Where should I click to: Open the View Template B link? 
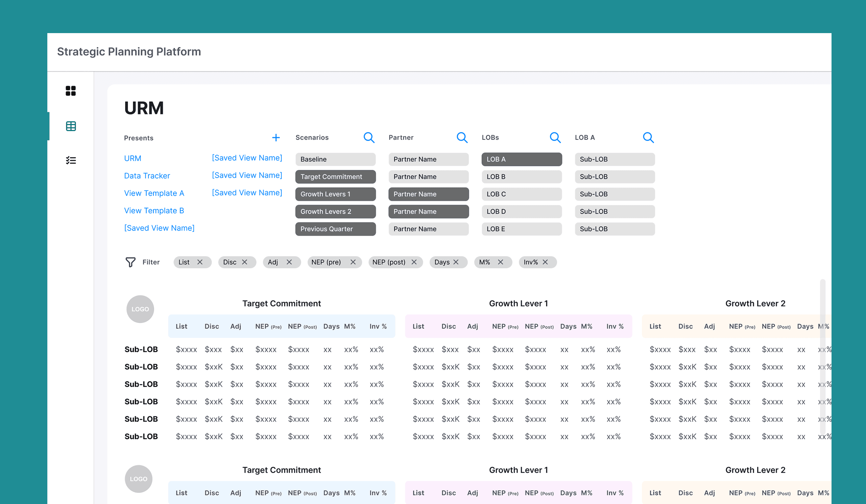154,211
